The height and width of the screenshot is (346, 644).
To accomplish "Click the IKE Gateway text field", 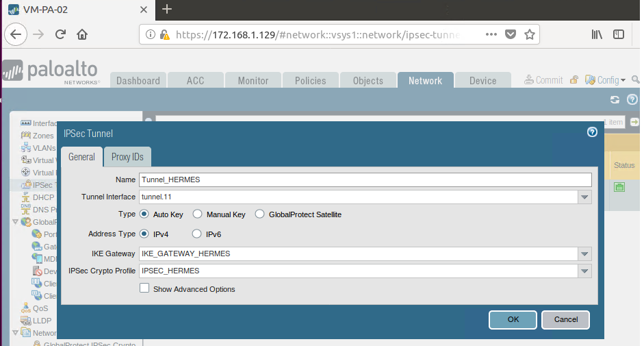I will (359, 254).
